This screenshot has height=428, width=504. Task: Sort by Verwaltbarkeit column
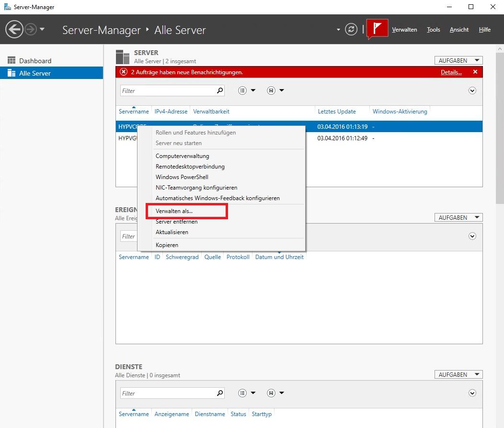pos(211,112)
